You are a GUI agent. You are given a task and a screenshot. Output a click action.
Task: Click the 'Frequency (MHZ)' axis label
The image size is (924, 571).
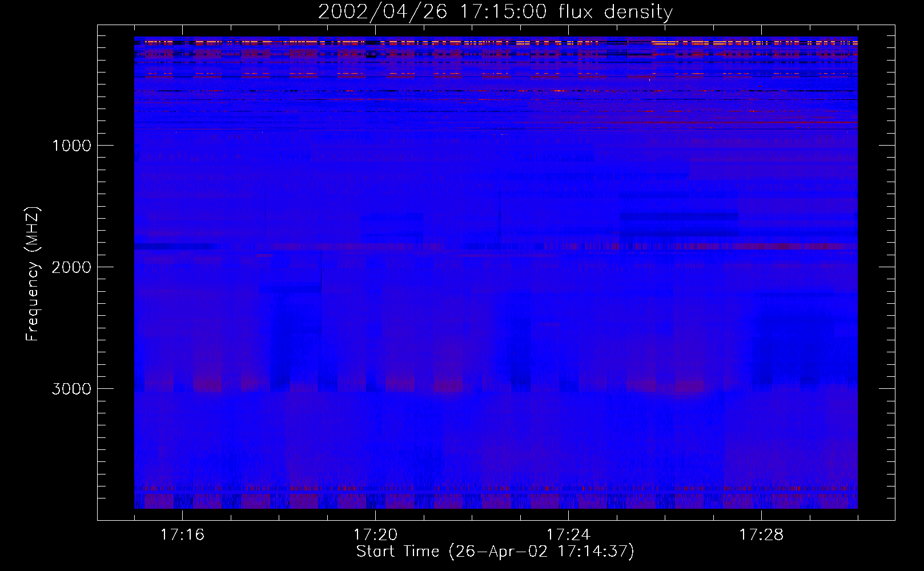click(33, 274)
